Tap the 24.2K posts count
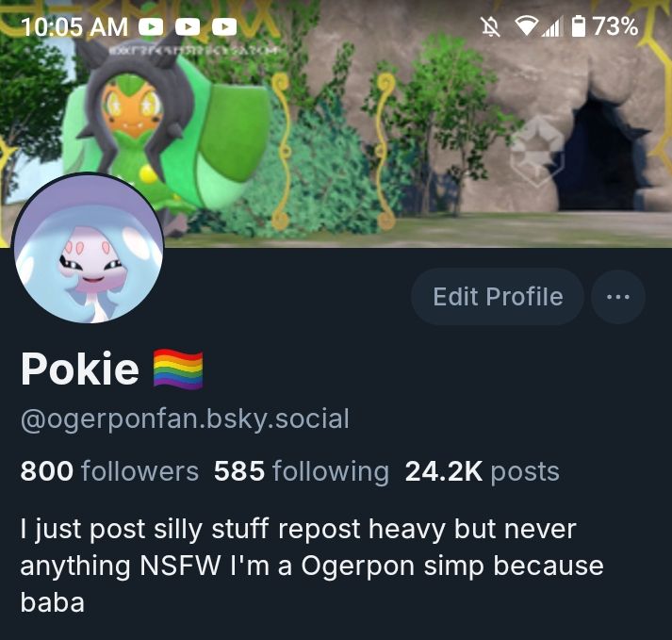 483,471
